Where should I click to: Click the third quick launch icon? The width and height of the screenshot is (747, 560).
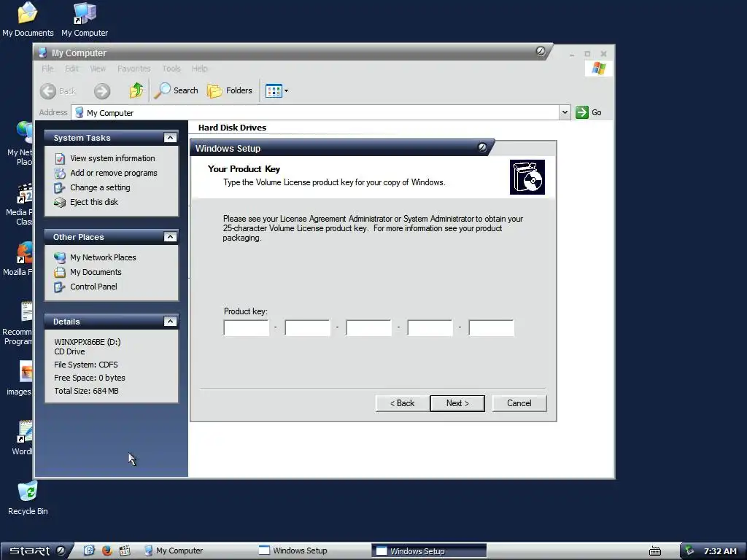tap(125, 551)
